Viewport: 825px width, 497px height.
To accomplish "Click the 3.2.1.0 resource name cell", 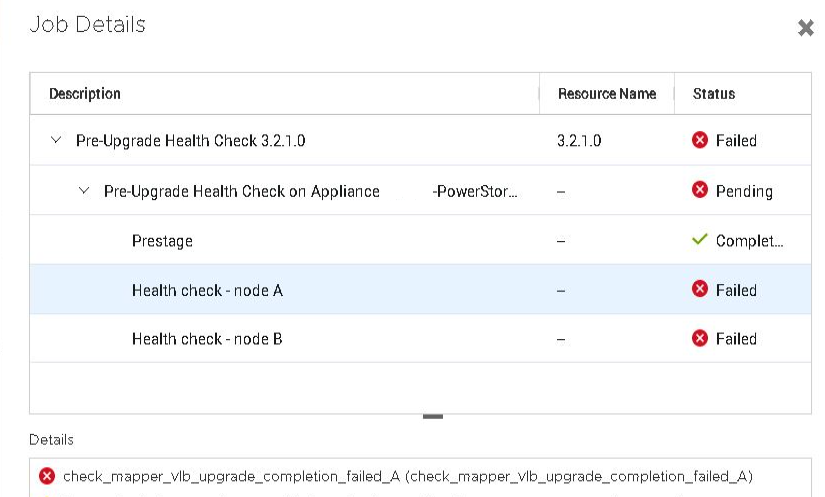I will [579, 141].
